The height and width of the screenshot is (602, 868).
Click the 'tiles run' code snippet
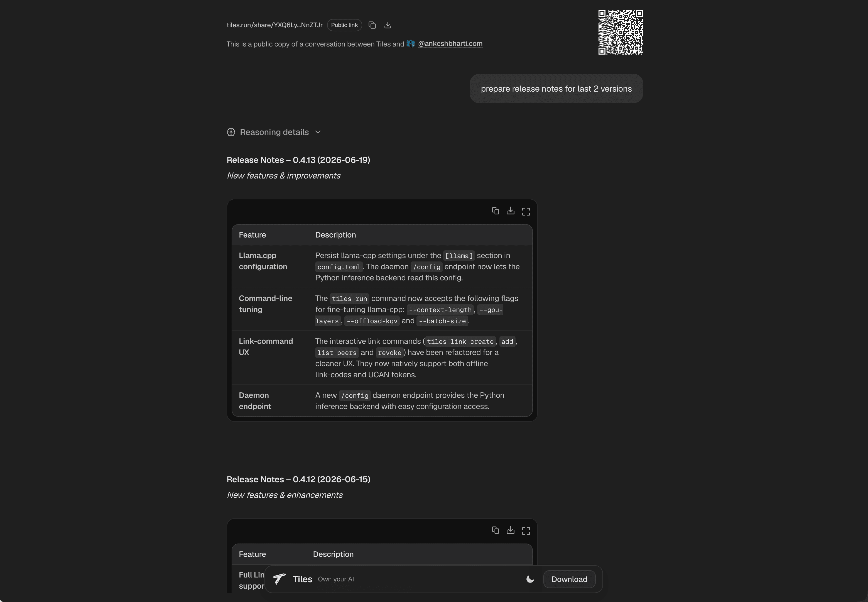pos(350,299)
